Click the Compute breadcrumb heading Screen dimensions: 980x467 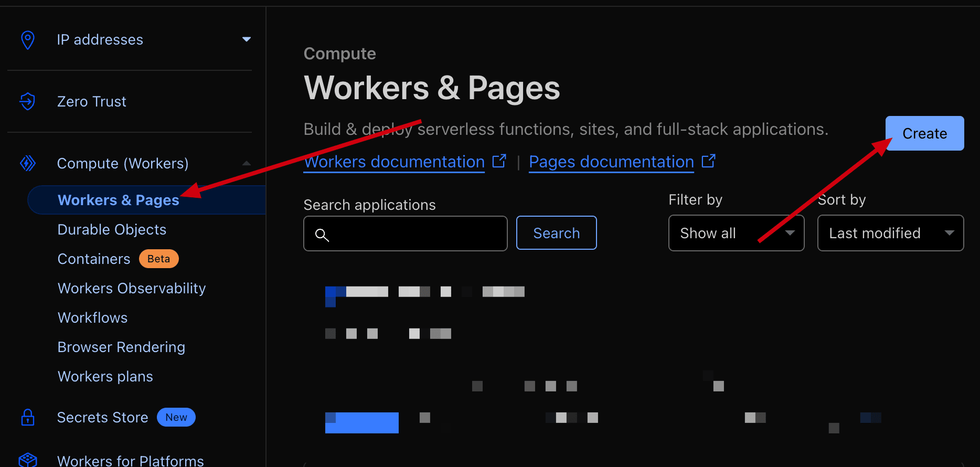pyautogui.click(x=340, y=54)
